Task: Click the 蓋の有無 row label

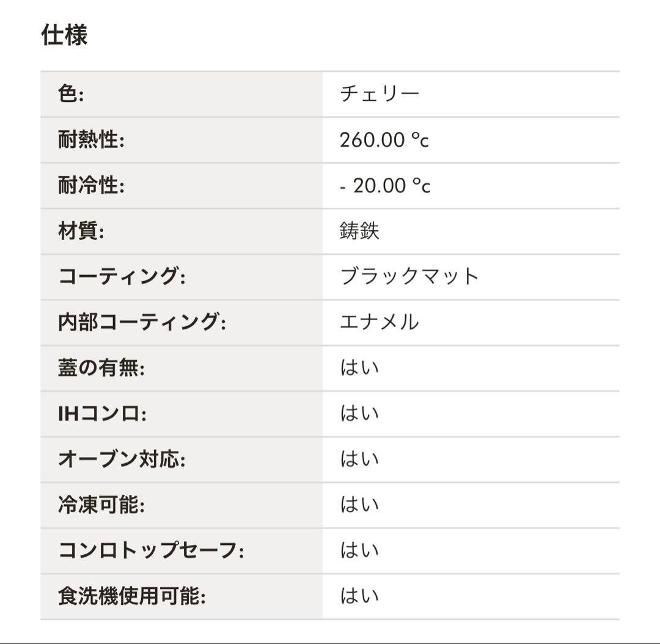Action: click(x=101, y=368)
